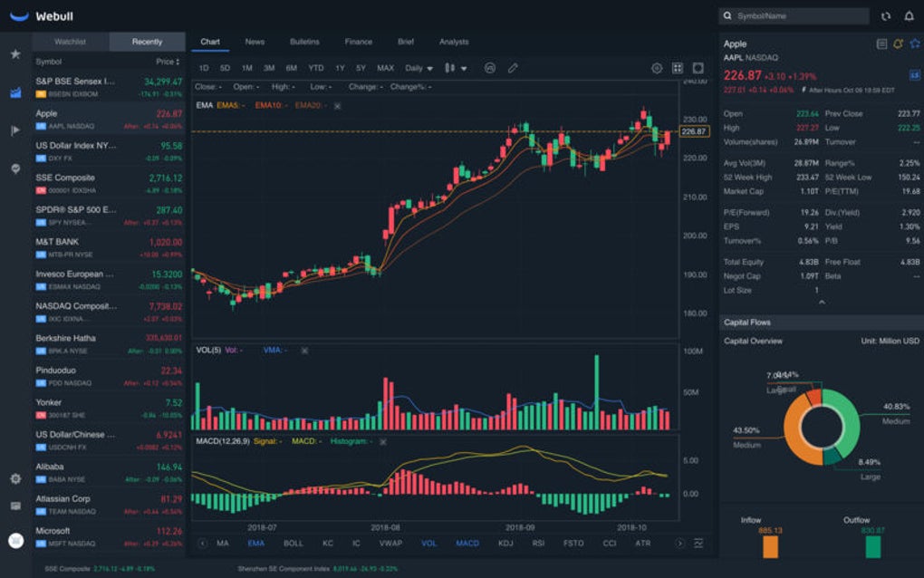Toggle the MACD indicator off
Viewport: 924px width, 578px height.
(x=467, y=544)
